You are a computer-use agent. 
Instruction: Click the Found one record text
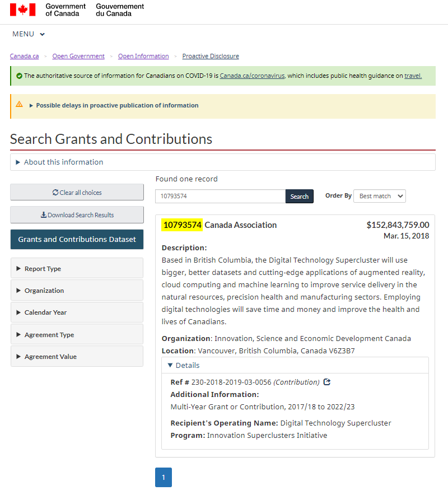[186, 179]
